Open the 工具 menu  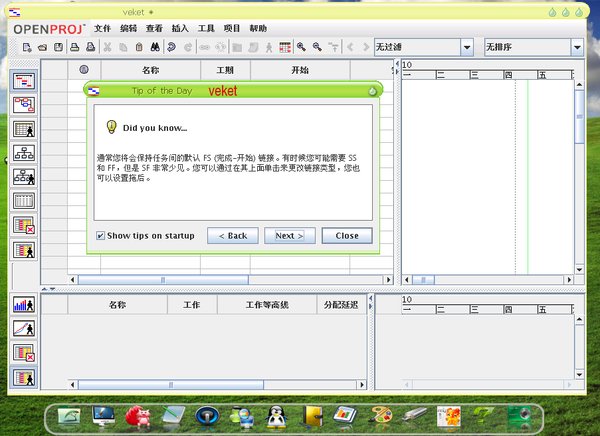(206, 28)
